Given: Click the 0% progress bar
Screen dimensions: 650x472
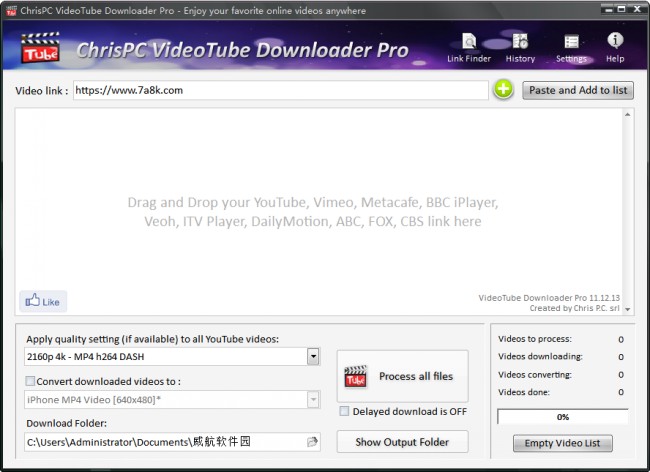Looking at the screenshot, I should [562, 416].
